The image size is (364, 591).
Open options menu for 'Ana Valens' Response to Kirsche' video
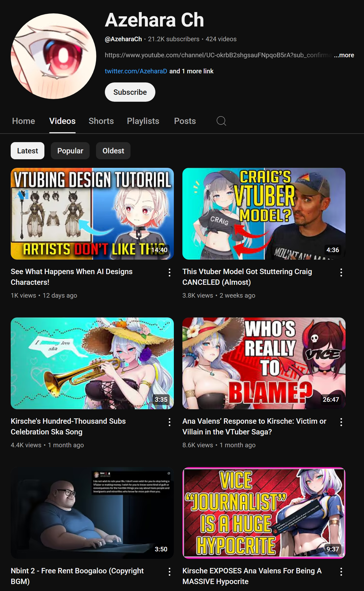(x=341, y=422)
